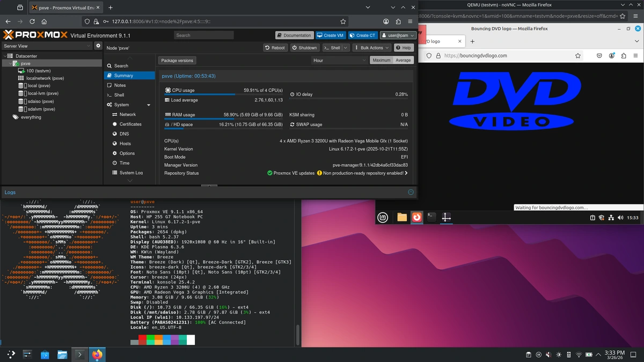Click the Server View gear settings icon
Viewport: 644px width, 362px height.
pyautogui.click(x=98, y=46)
